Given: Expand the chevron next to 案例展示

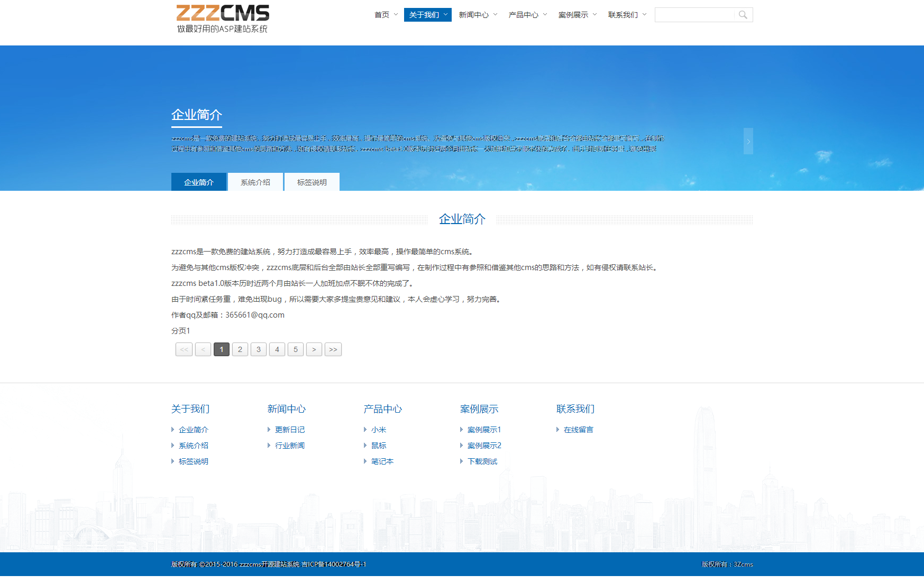Looking at the screenshot, I should pyautogui.click(x=594, y=15).
